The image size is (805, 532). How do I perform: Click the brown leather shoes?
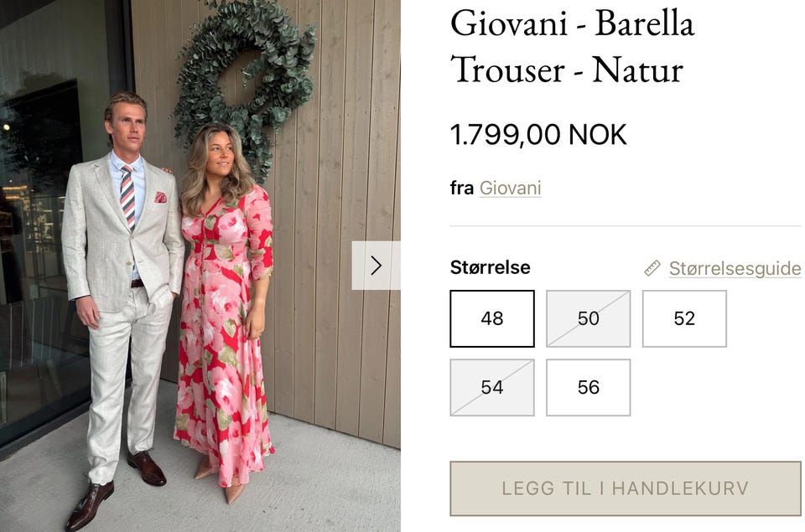(x=115, y=490)
